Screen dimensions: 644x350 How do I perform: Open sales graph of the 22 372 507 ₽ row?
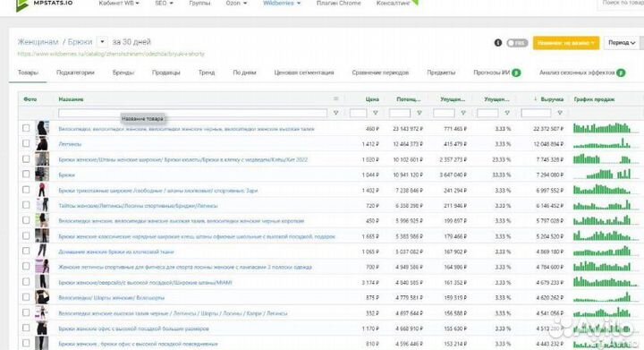[602, 128]
